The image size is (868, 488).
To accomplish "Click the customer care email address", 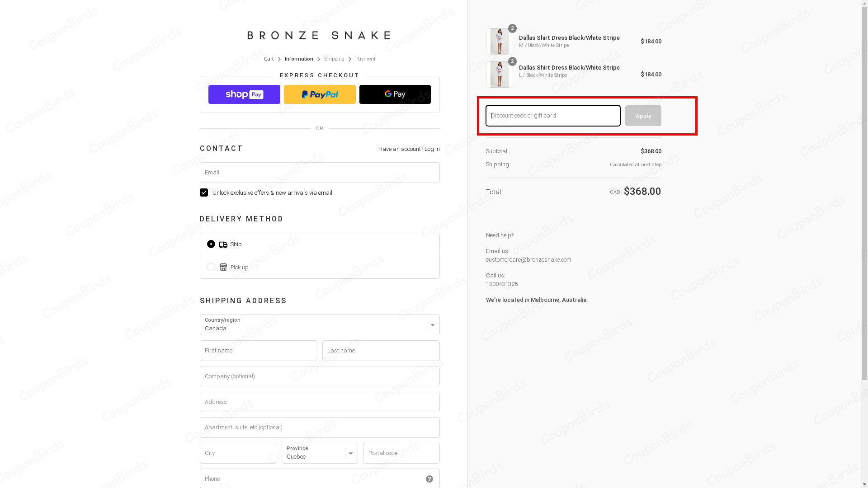I will tap(528, 260).
